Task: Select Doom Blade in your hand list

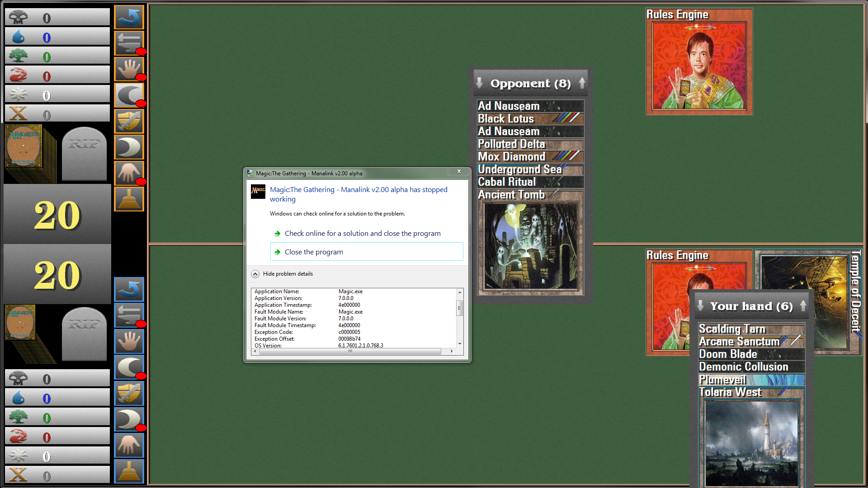Action: (x=728, y=354)
